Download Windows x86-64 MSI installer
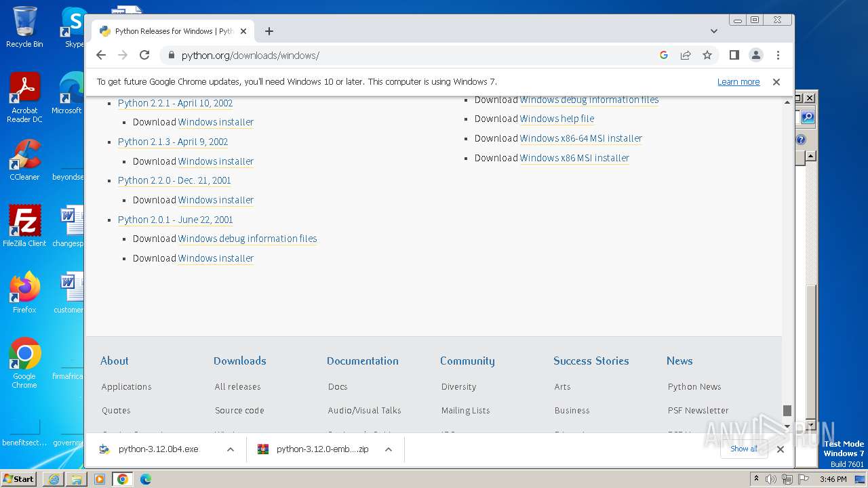 (x=581, y=138)
